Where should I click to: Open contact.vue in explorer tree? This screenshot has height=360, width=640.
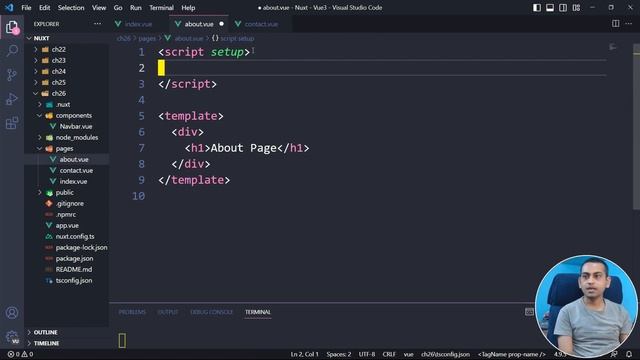(x=76, y=170)
